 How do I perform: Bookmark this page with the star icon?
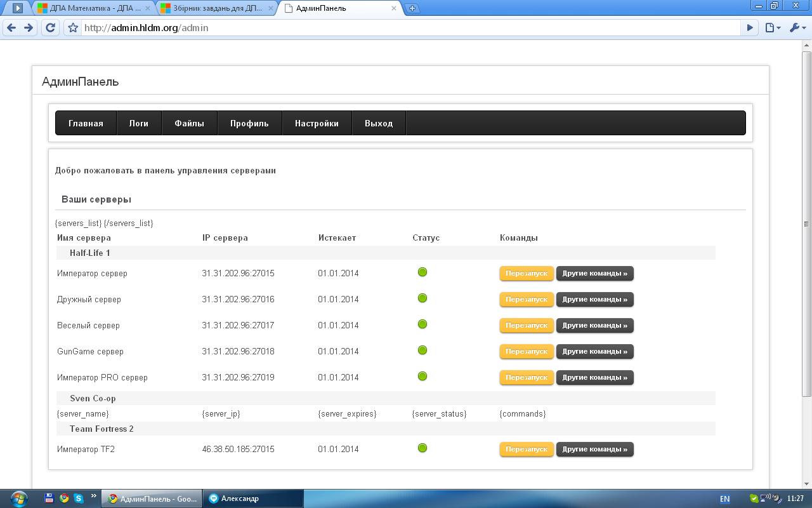[73, 28]
